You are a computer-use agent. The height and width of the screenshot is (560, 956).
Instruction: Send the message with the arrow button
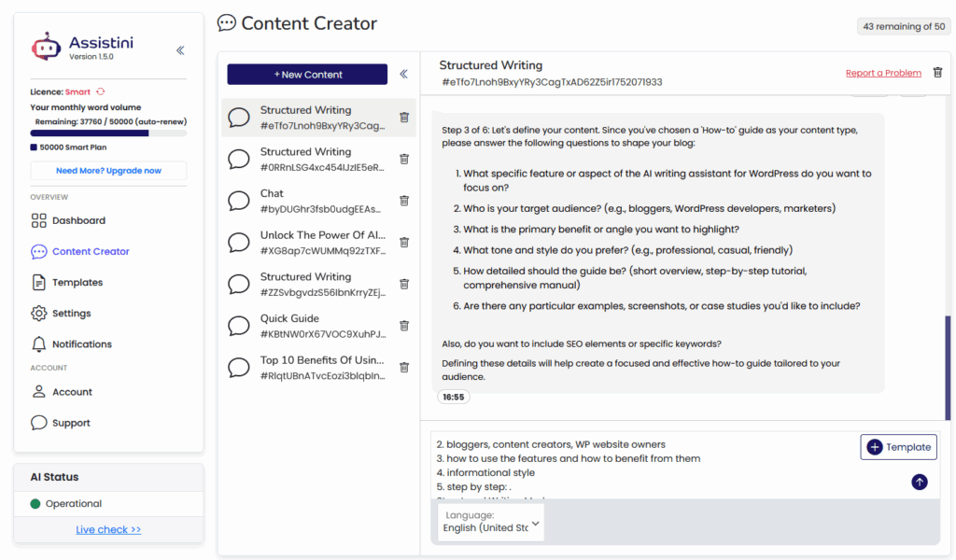coord(920,482)
